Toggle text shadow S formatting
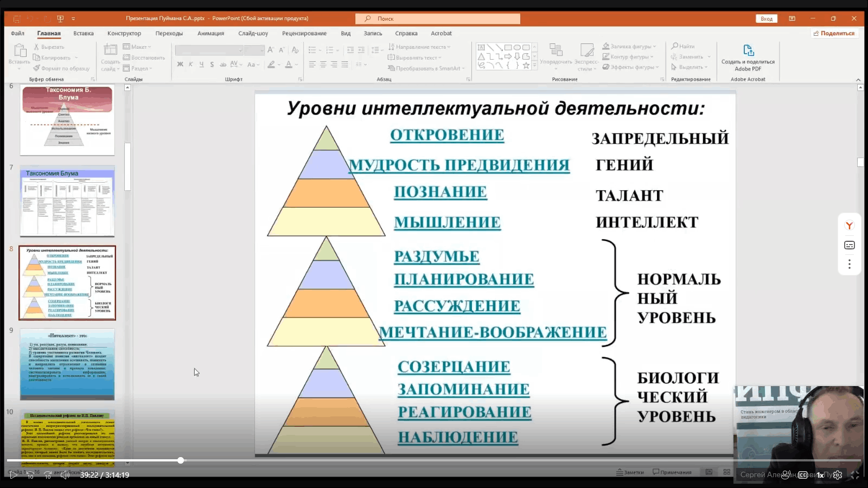This screenshot has width=868, height=488. tap(212, 65)
